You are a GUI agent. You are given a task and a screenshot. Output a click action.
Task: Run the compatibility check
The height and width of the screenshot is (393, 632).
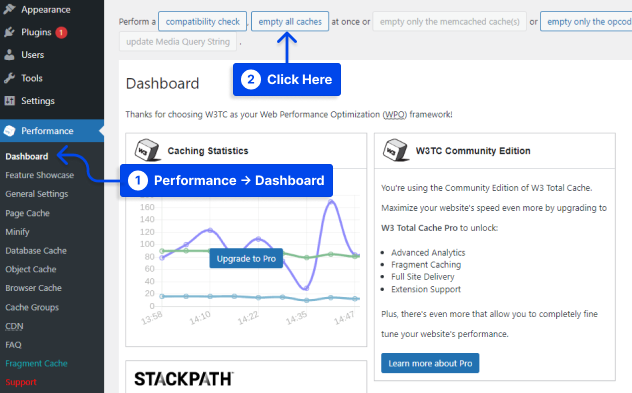coord(202,21)
